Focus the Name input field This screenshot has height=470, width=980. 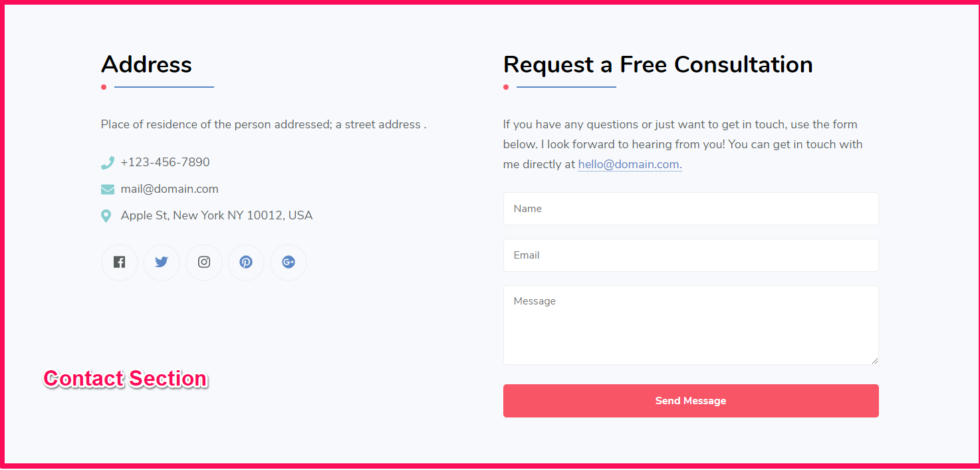click(x=691, y=209)
